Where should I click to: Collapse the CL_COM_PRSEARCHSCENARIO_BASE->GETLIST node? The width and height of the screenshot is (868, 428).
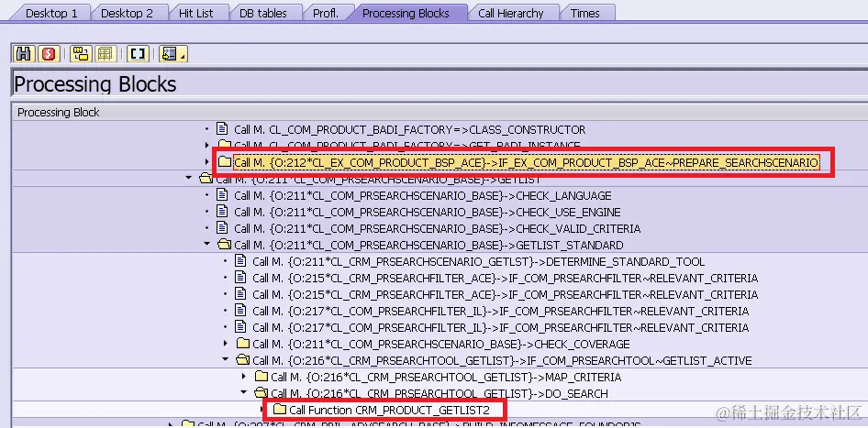click(x=189, y=178)
